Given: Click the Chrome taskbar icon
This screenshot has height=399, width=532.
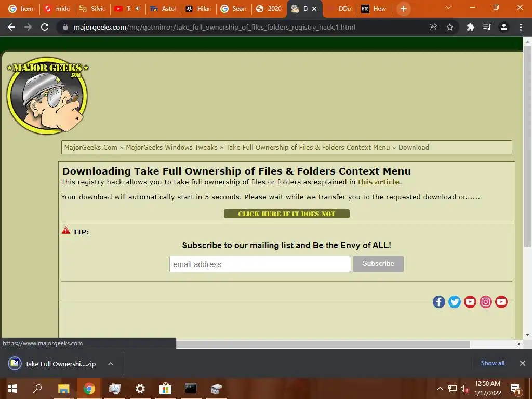Looking at the screenshot, I should pyautogui.click(x=89, y=389).
